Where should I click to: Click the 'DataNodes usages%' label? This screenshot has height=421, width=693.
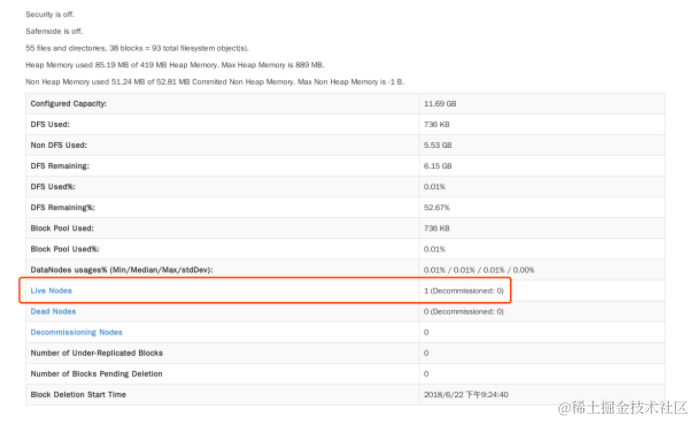click(122, 270)
